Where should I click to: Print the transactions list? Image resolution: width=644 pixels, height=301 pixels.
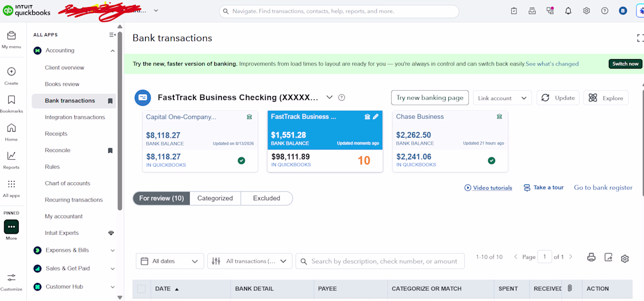click(x=591, y=258)
